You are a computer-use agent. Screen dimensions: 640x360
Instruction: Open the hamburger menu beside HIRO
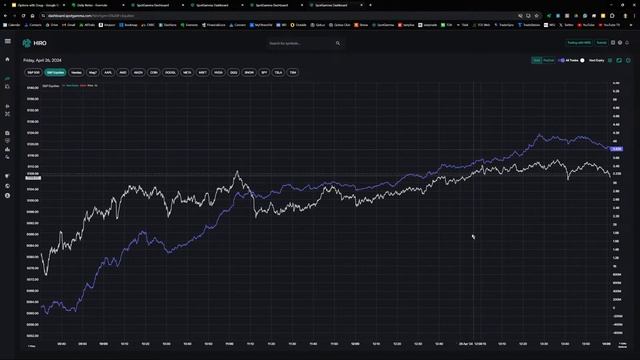8,41
